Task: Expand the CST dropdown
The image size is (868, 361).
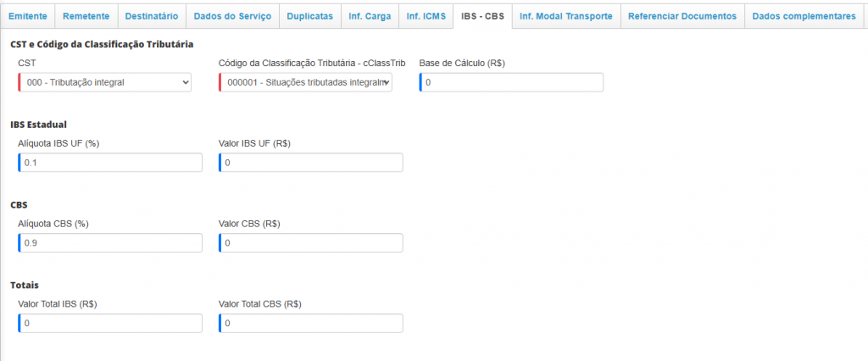Action: pos(105,82)
